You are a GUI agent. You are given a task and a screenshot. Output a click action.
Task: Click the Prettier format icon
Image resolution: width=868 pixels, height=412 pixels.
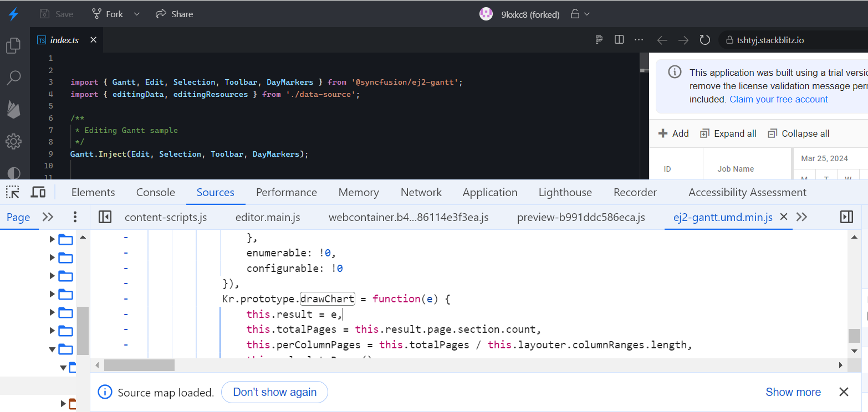[x=599, y=40]
